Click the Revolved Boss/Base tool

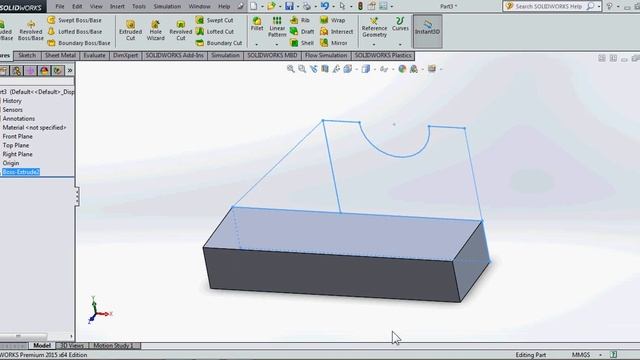[x=31, y=30]
